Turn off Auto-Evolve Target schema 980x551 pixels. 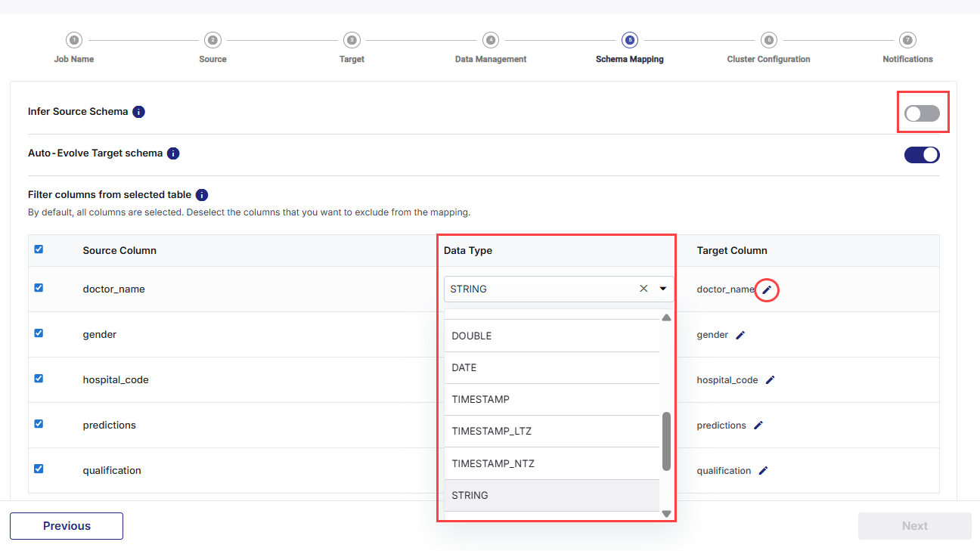[x=922, y=154]
